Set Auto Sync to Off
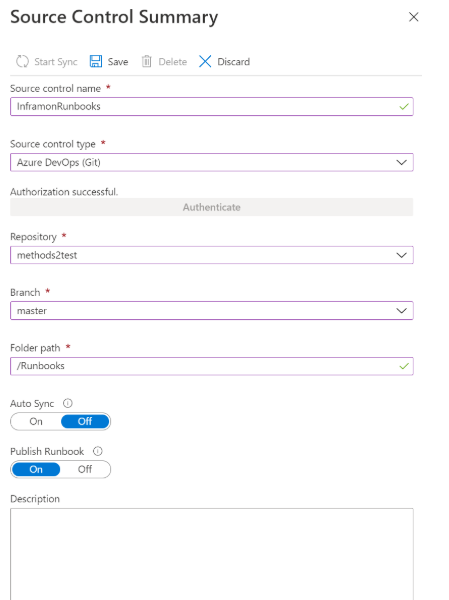Screen dimensions: 449x600 [x=85, y=421]
